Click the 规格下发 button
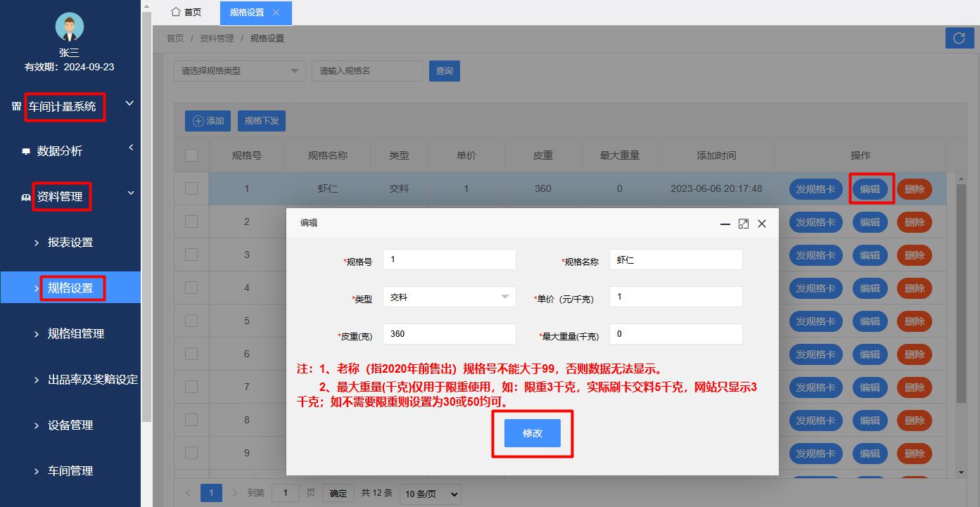This screenshot has height=507, width=980. pos(262,121)
